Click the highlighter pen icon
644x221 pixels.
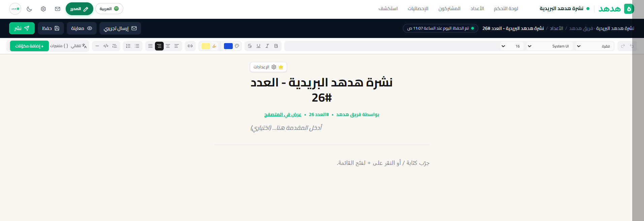[215, 46]
